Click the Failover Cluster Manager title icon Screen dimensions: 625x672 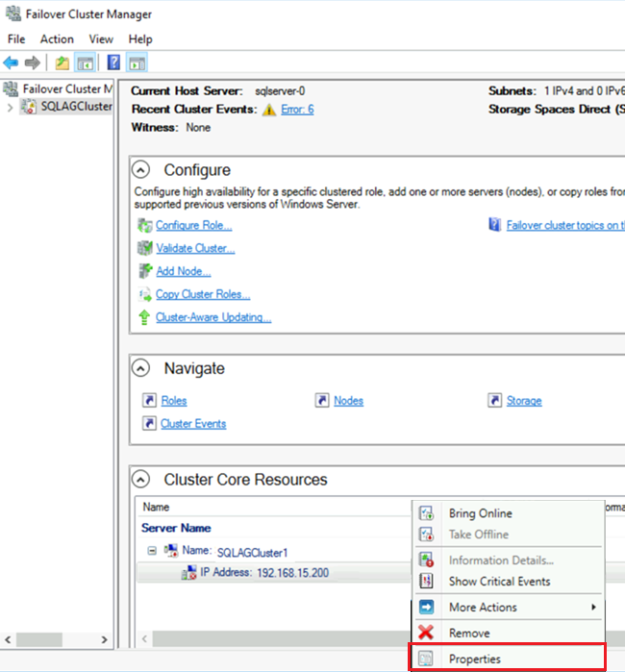tap(12, 13)
